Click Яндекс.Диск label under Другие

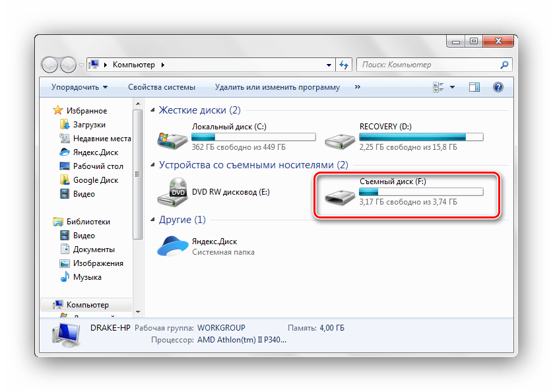[x=214, y=242]
